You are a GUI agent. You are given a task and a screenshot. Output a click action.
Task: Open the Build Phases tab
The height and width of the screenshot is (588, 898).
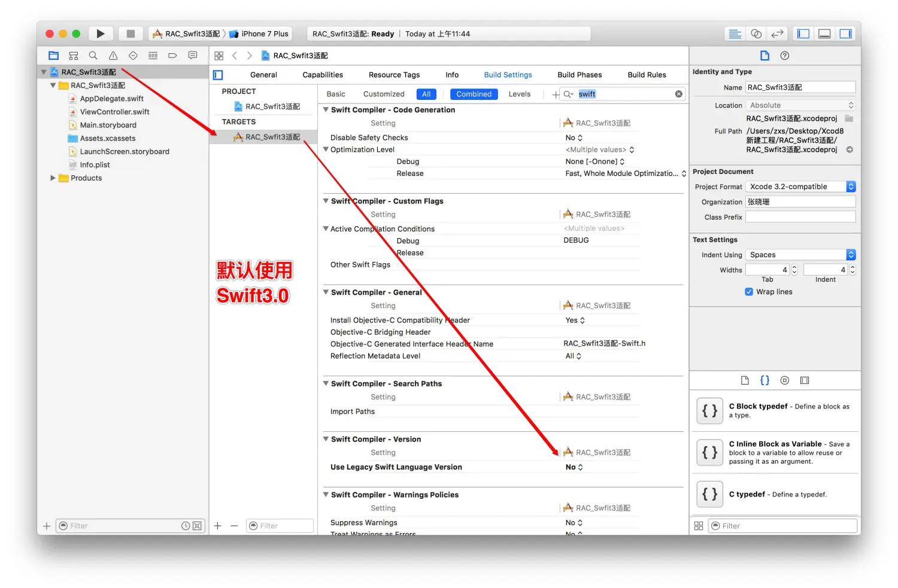coord(580,75)
